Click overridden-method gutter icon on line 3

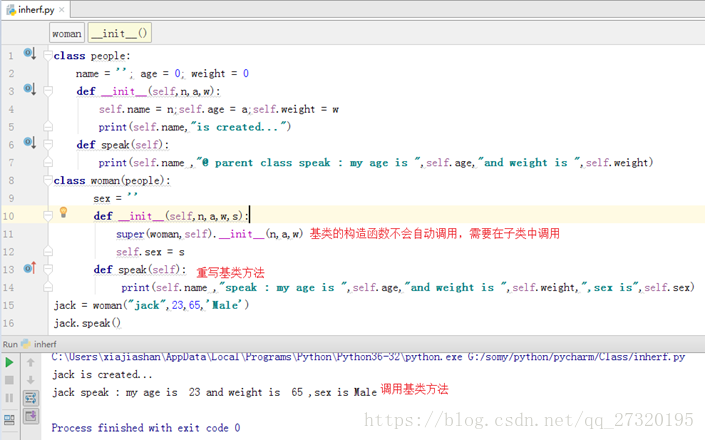tap(30, 89)
